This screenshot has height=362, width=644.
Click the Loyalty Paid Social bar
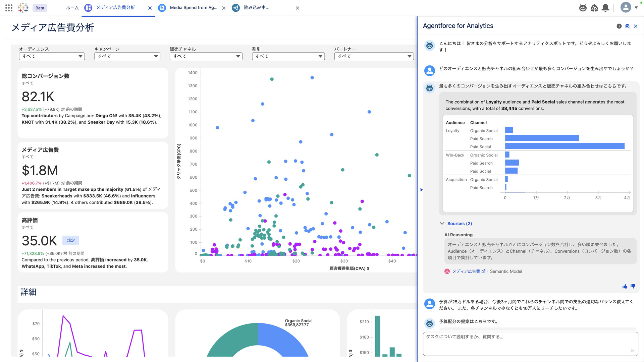tap(565, 146)
